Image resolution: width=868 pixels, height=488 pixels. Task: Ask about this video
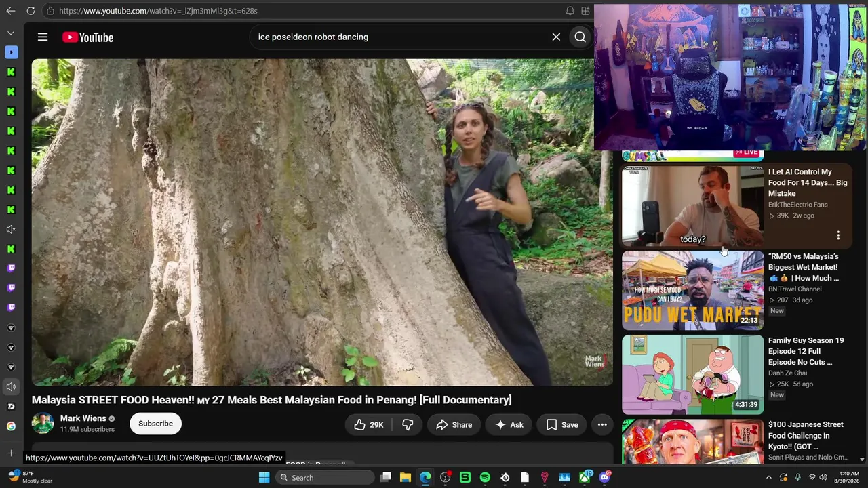(x=509, y=424)
